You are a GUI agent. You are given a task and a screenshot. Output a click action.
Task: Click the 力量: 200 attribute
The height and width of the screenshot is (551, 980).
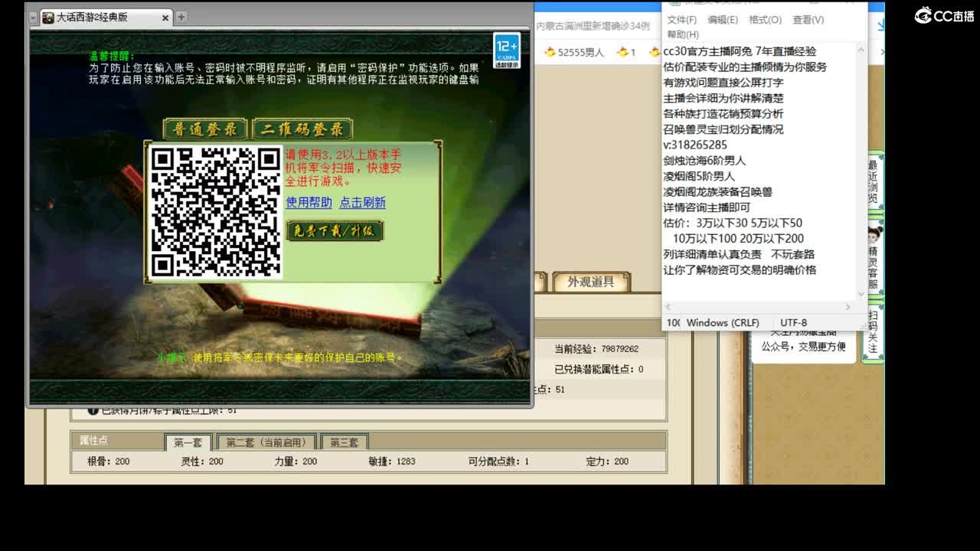pos(296,461)
